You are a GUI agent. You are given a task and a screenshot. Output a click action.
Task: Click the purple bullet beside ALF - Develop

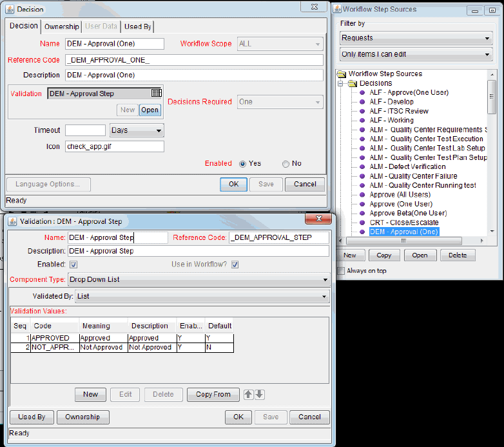click(x=362, y=102)
